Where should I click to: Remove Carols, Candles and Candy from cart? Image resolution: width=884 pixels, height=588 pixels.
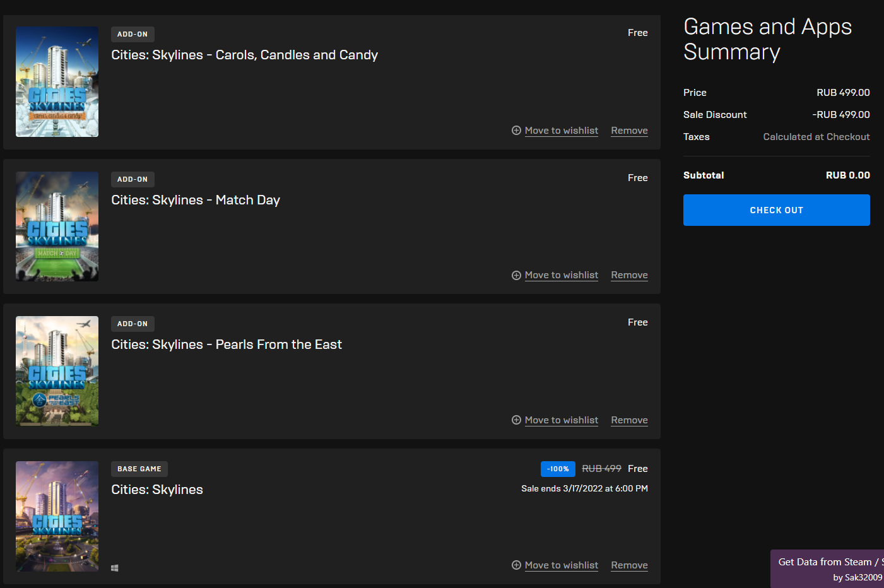point(629,131)
